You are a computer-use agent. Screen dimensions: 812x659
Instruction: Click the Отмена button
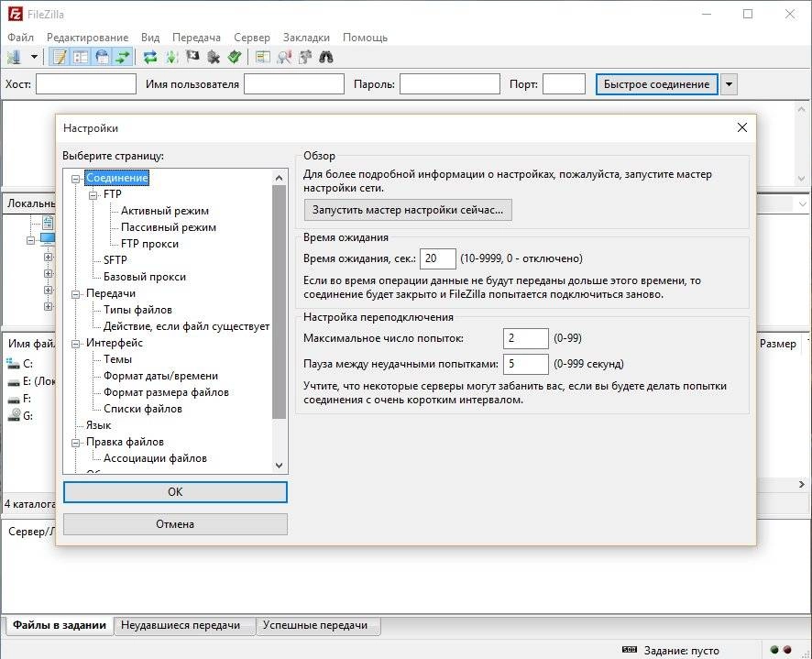175,524
